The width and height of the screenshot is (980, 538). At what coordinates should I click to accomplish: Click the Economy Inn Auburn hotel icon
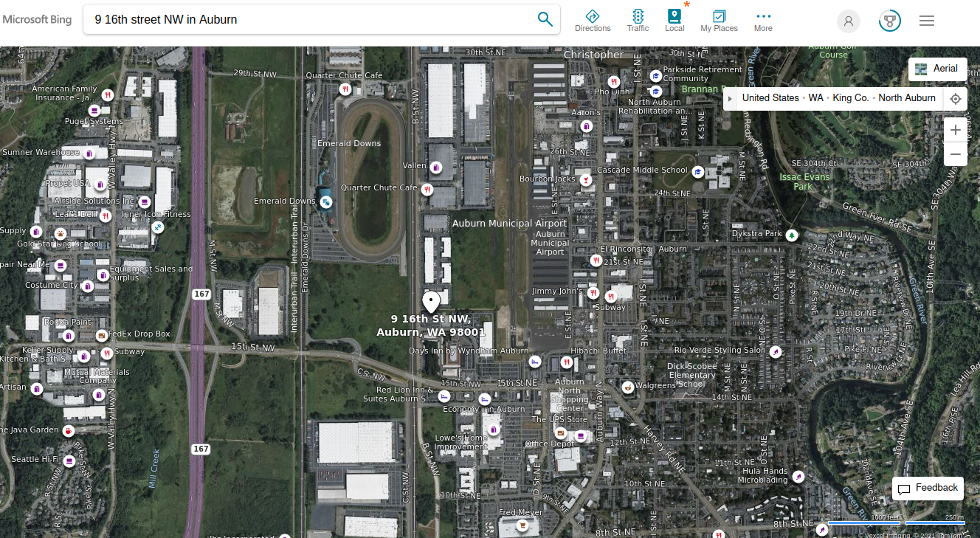486,399
